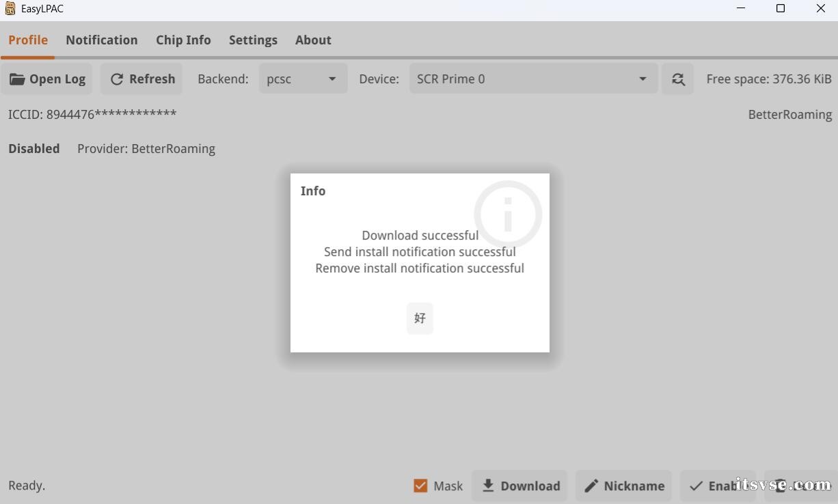Expand the Device SCR Prime 0 dropdown
Viewport: 838px width, 504px height.
(x=533, y=79)
